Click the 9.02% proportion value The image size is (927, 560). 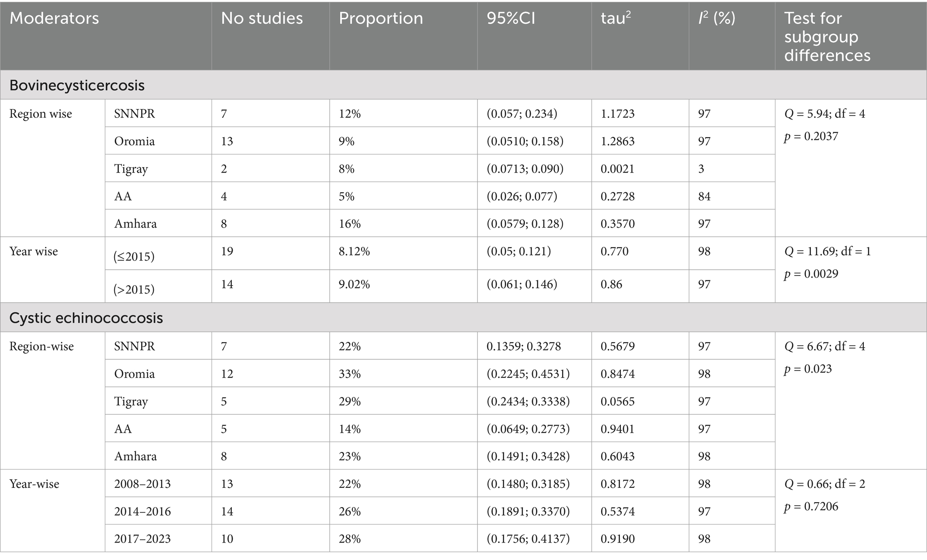354,284
